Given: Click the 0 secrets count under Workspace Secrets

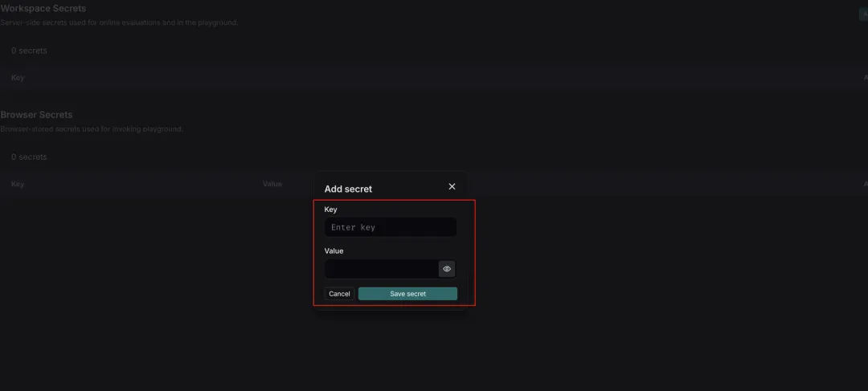Looking at the screenshot, I should (29, 51).
